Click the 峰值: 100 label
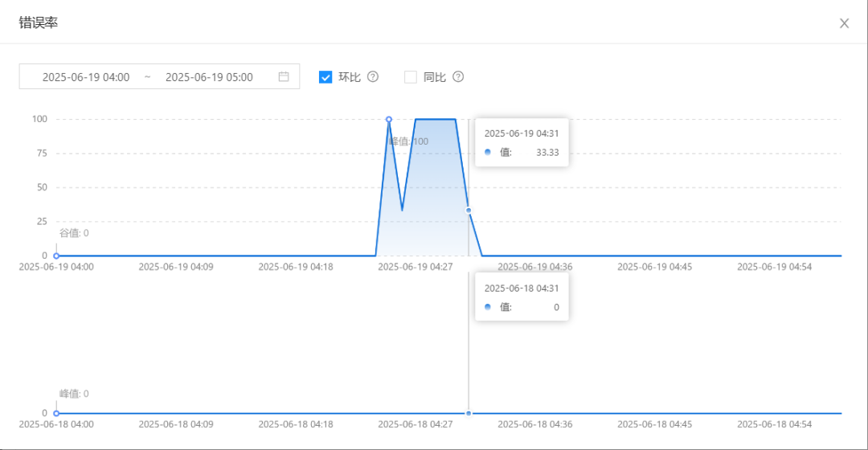868x450 pixels. point(408,141)
